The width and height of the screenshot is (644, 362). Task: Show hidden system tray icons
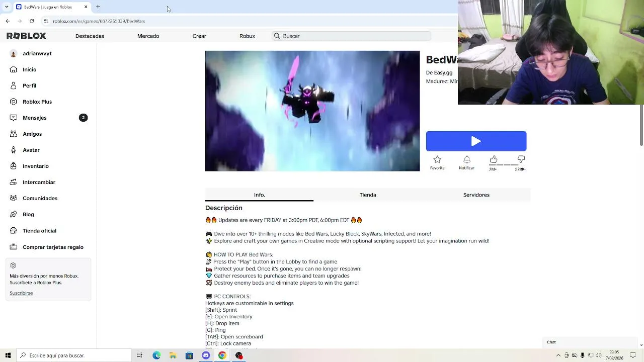(x=558, y=355)
